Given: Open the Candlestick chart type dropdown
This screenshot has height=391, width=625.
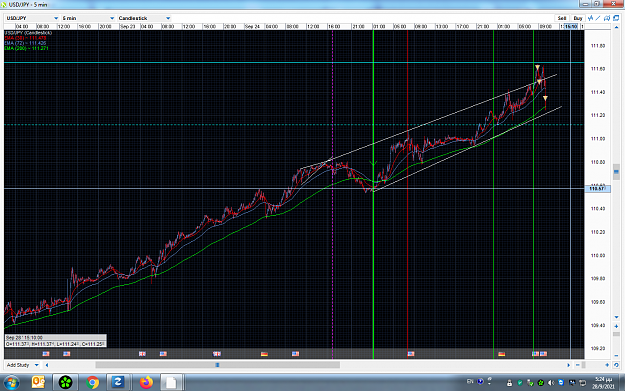Looking at the screenshot, I should [144, 18].
